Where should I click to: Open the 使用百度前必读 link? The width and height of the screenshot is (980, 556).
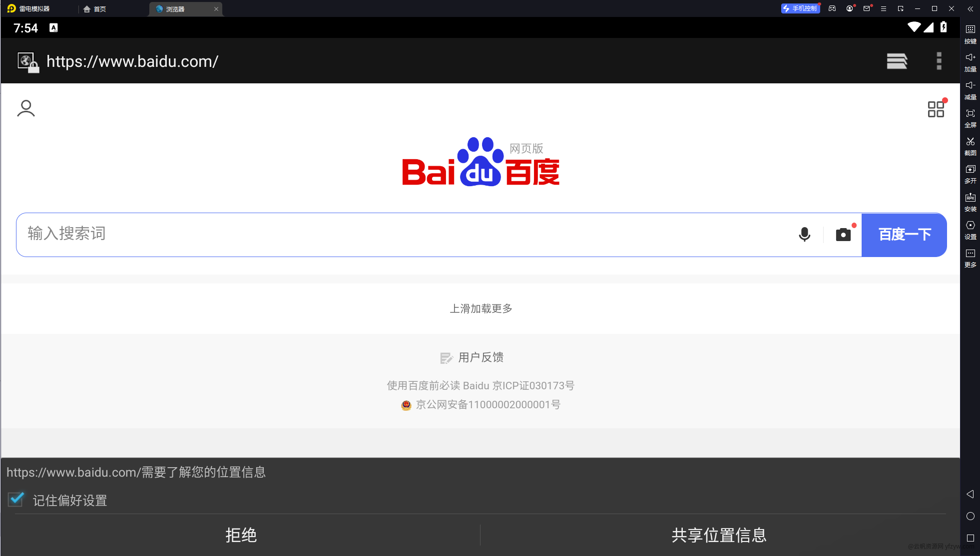coord(423,385)
